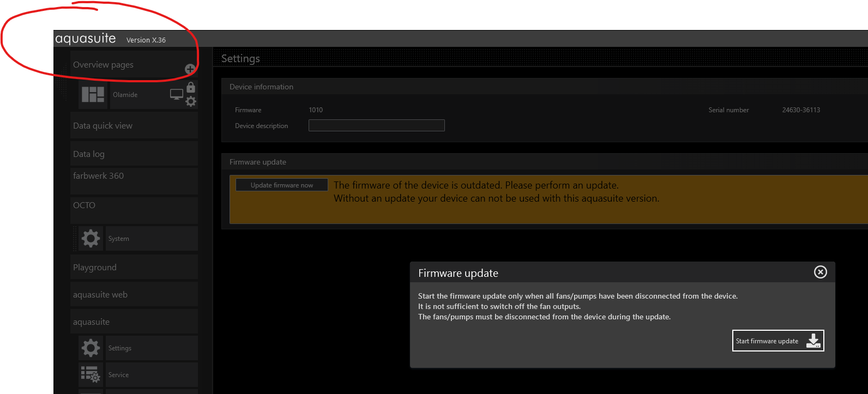Collapse the OCTO device section
868x394 pixels.
(x=134, y=205)
